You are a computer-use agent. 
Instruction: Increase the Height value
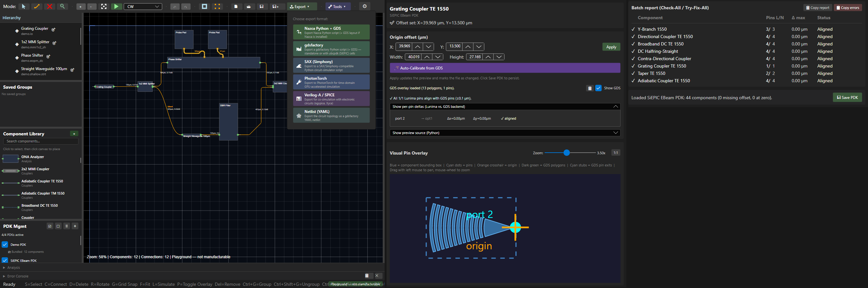[488, 57]
